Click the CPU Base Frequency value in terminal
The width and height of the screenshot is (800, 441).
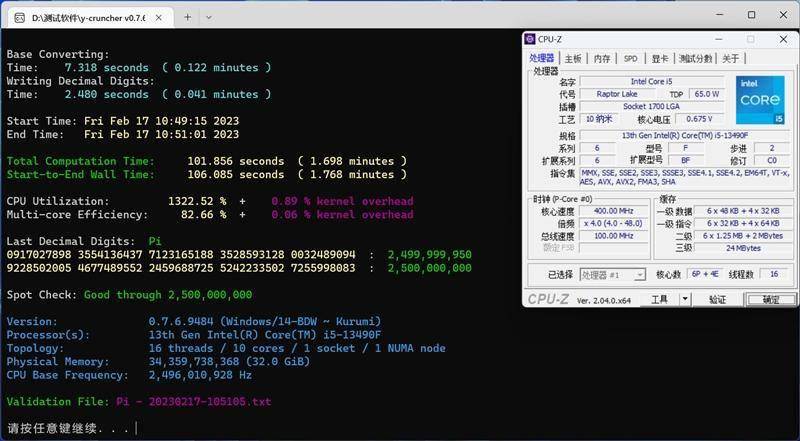200,375
